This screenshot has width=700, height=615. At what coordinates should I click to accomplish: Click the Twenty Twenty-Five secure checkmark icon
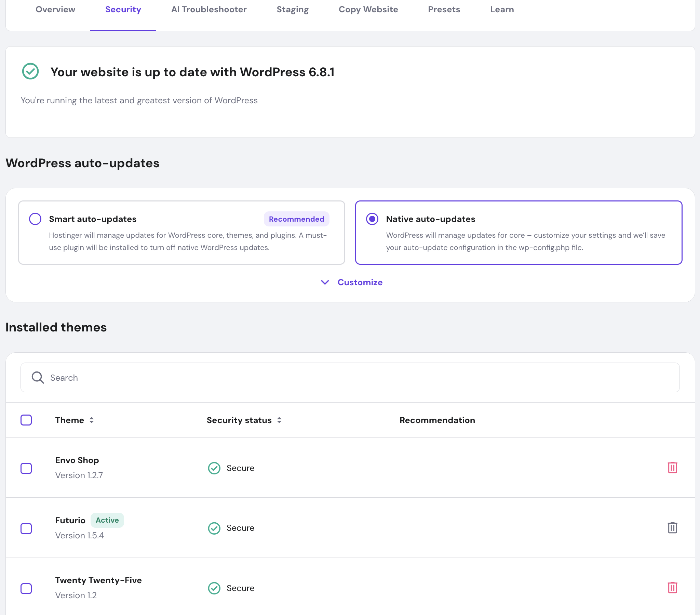214,588
